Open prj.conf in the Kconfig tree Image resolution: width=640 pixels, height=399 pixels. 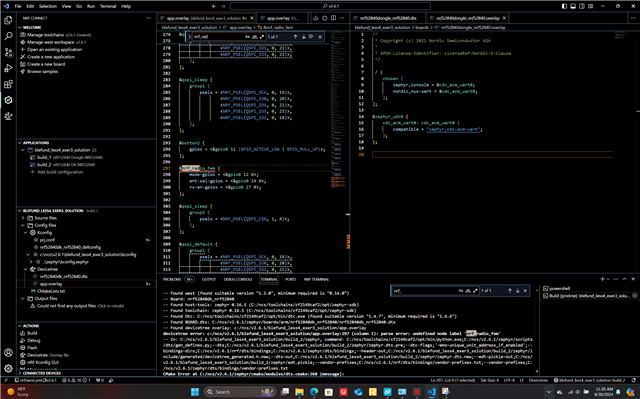coord(47,240)
